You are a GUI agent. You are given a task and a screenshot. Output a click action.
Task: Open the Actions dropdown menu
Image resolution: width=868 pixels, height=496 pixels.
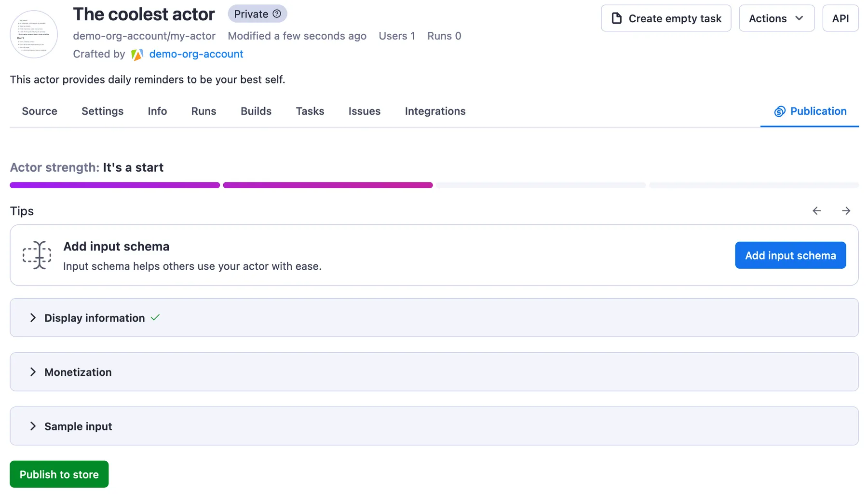(776, 18)
